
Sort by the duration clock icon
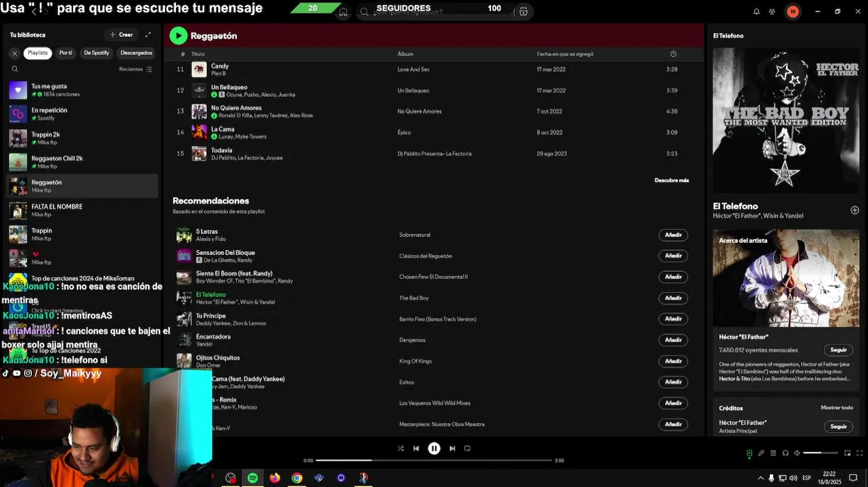(x=673, y=54)
